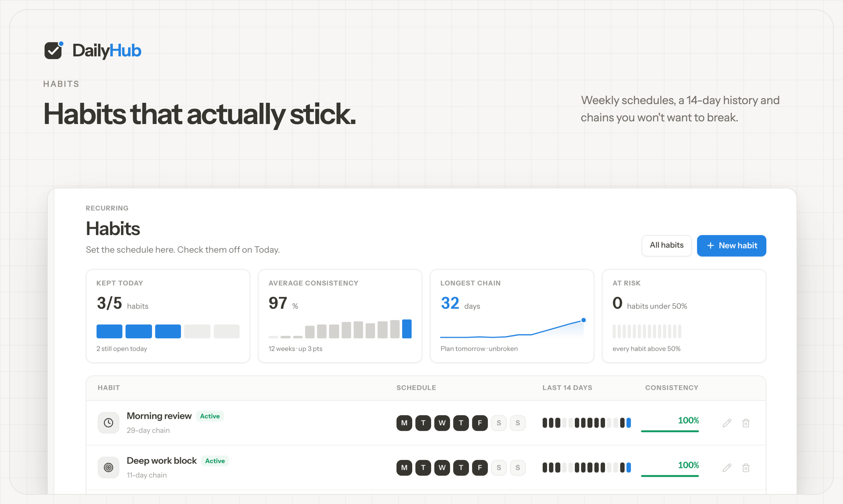Click the Active badge on Deep work block
The image size is (843, 504).
coord(215,461)
